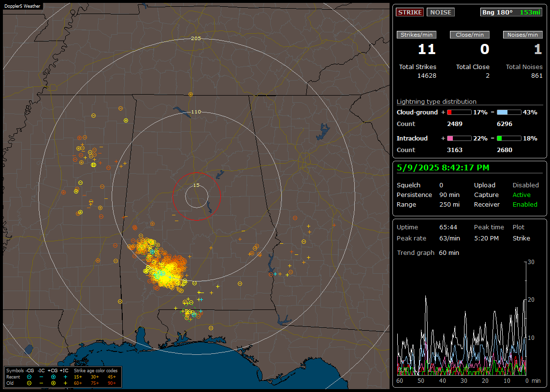Image resolution: width=550 pixels, height=392 pixels.
Task: Click the Range value 250 mi
Action: (449, 205)
